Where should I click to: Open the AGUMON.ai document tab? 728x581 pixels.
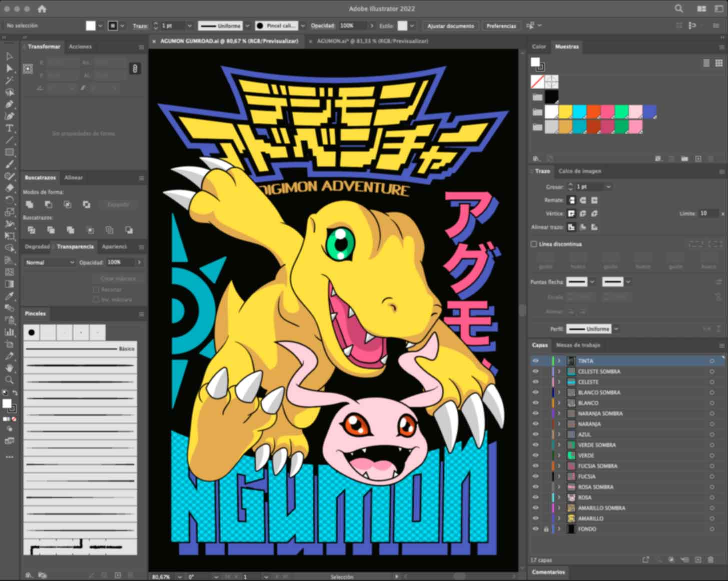click(x=370, y=41)
